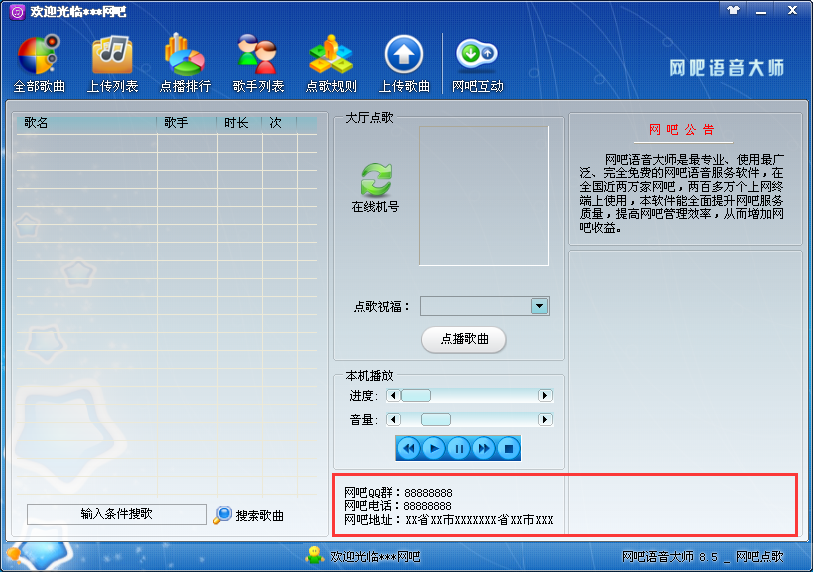Image resolution: width=813 pixels, height=572 pixels.
Task: Click the purple app icon in title bar
Action: tap(17, 12)
